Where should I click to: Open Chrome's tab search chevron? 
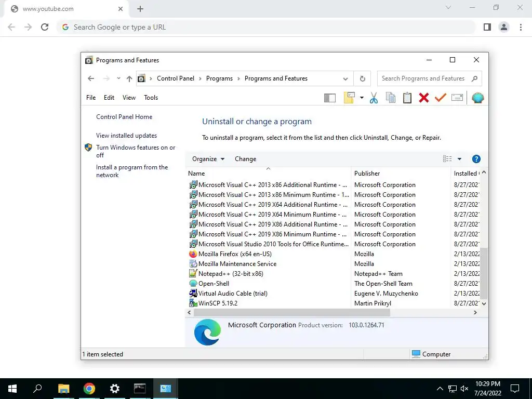pos(448,7)
